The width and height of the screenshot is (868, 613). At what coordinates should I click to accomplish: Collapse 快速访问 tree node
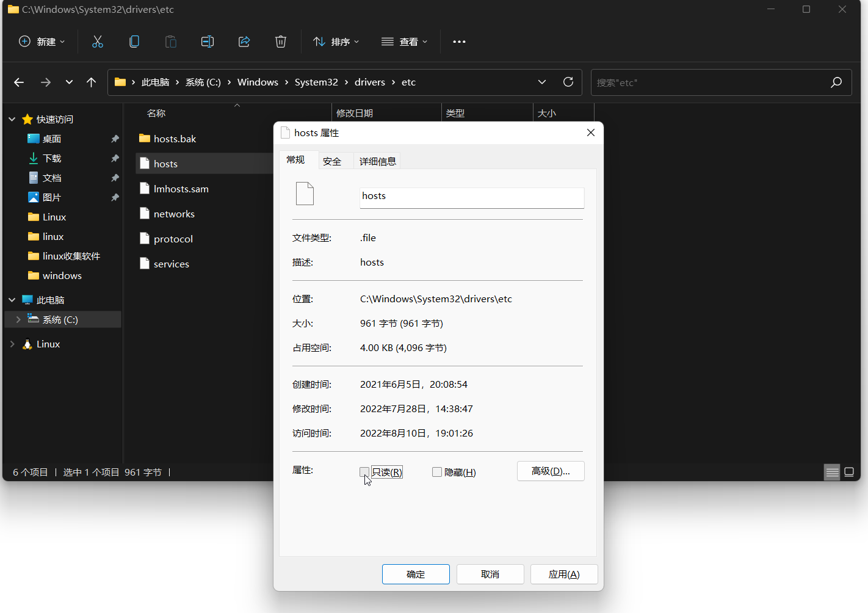(x=12, y=119)
